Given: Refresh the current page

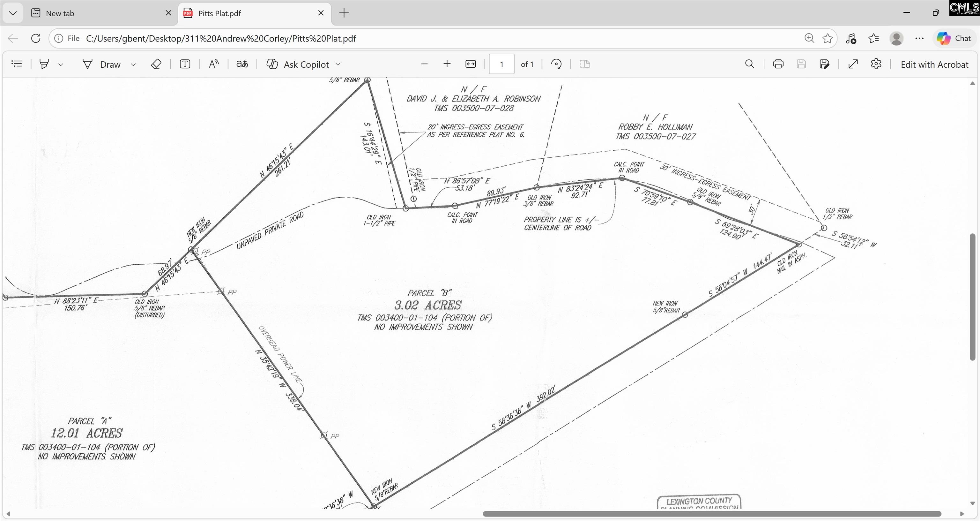Looking at the screenshot, I should (36, 38).
